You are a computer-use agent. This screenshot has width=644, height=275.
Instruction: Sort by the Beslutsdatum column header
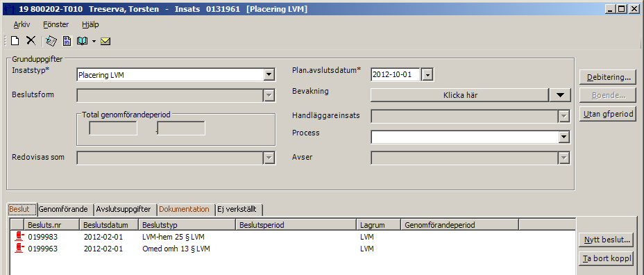pyautogui.click(x=109, y=225)
